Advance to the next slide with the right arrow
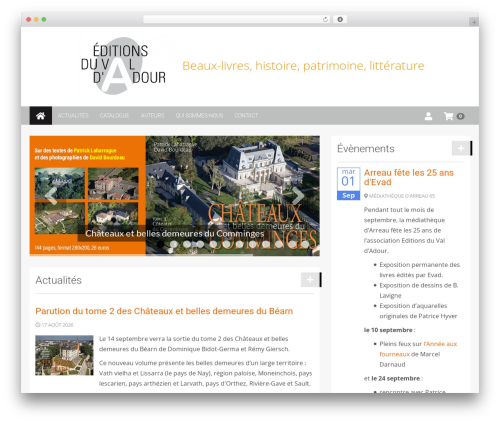The width and height of the screenshot is (500, 423). 298,196
